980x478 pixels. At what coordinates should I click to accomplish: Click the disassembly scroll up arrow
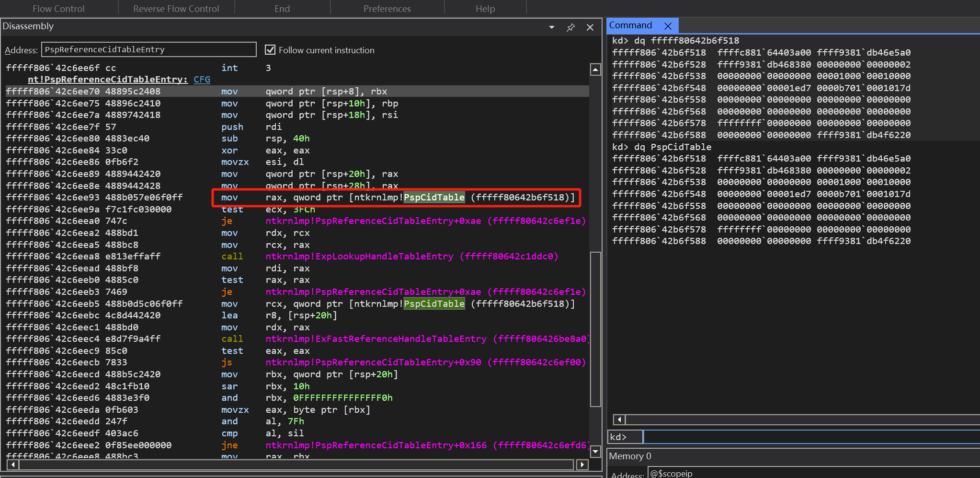(x=595, y=70)
